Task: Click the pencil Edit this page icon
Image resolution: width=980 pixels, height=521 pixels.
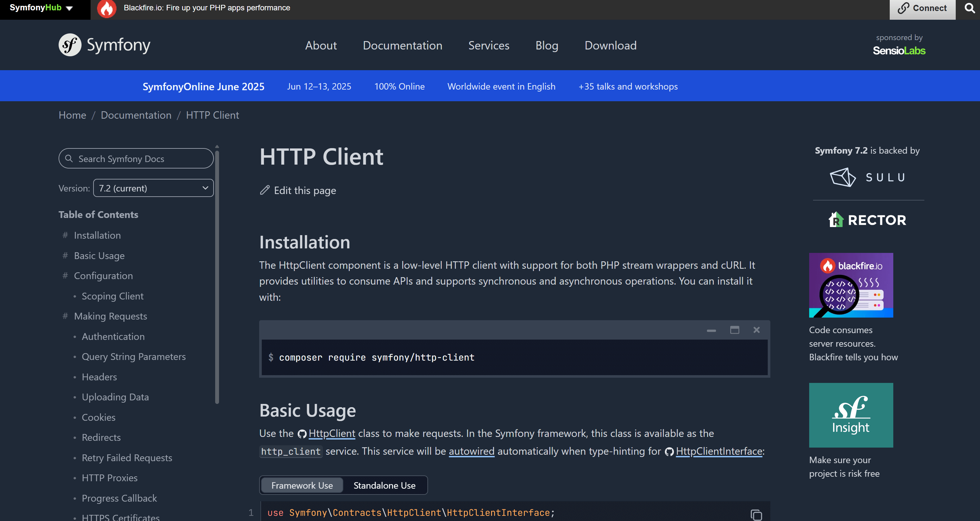Action: click(x=265, y=190)
